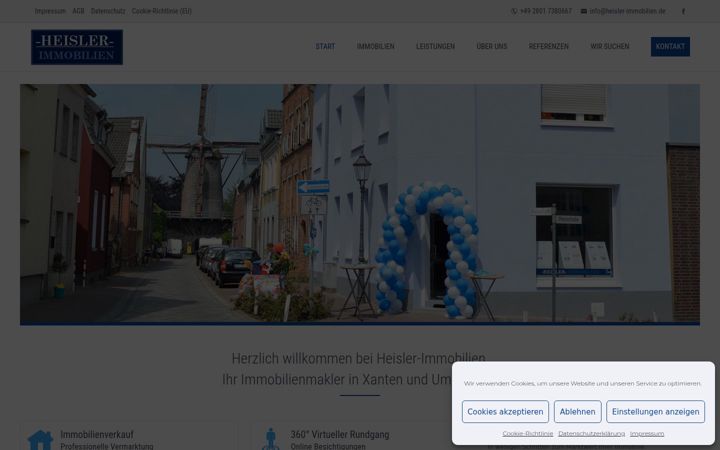The image size is (720, 450).
Task: Click the KONTAKT button in navigation
Action: coord(670,46)
